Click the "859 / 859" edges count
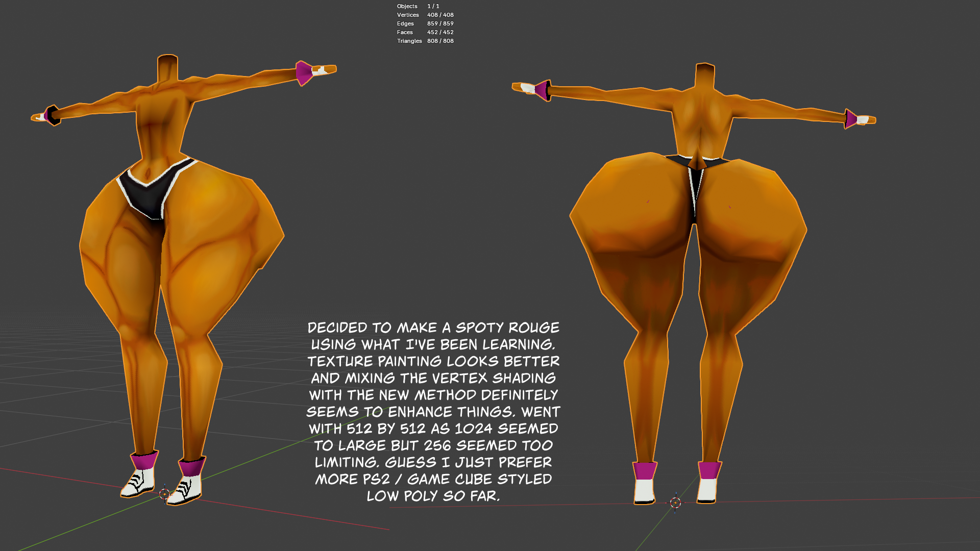Screen dimensions: 980x551 (440, 23)
